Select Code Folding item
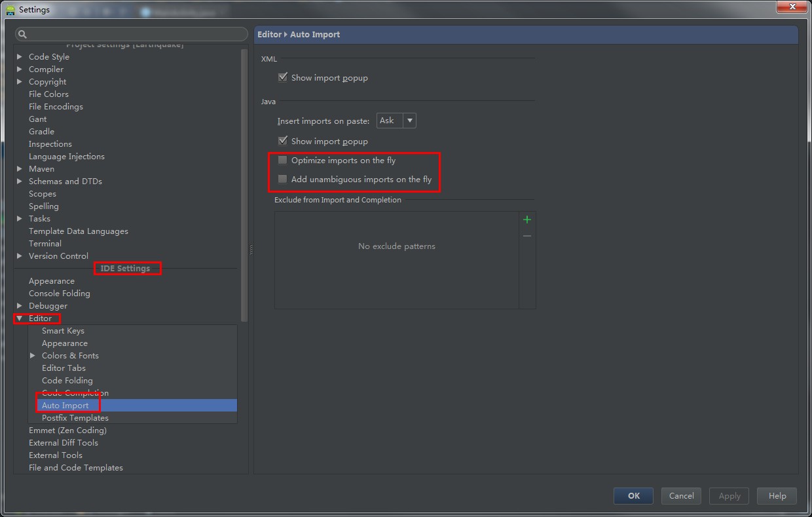The image size is (812, 517). (x=67, y=381)
